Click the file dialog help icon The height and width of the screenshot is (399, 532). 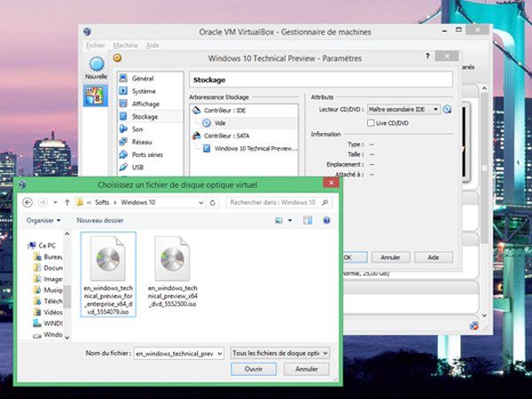point(326,221)
